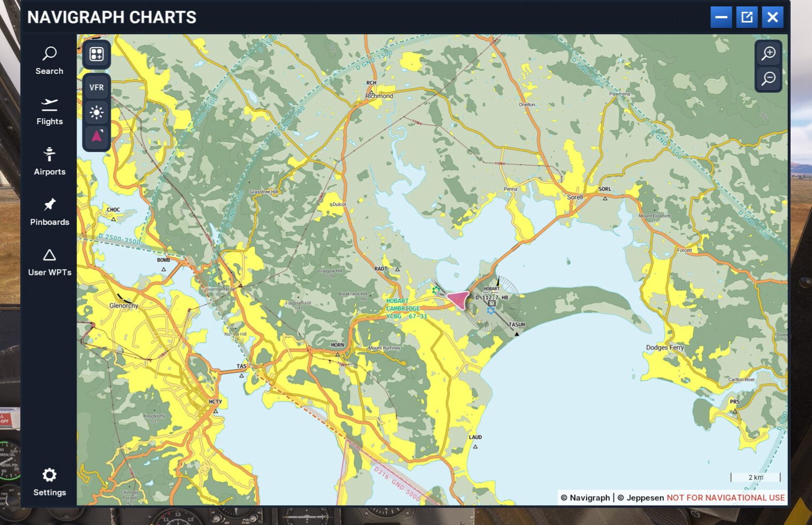This screenshot has width=812, height=525.
Task: Click the Grasstree Hill label
Action: click(264, 192)
